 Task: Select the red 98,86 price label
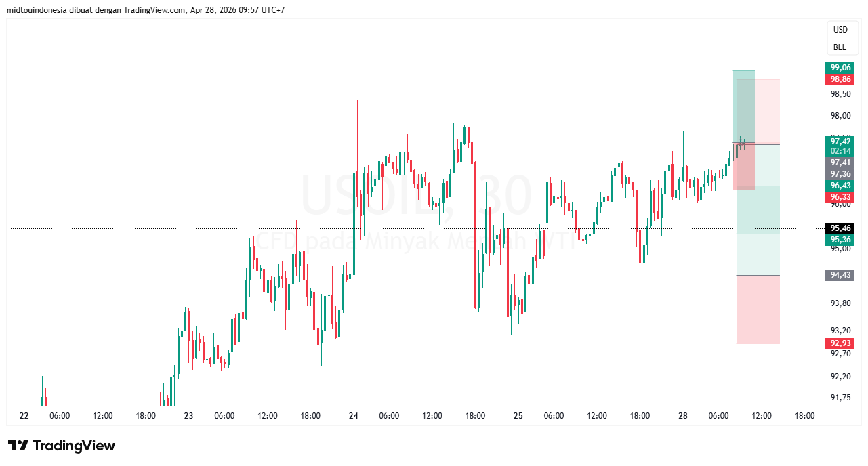click(840, 79)
